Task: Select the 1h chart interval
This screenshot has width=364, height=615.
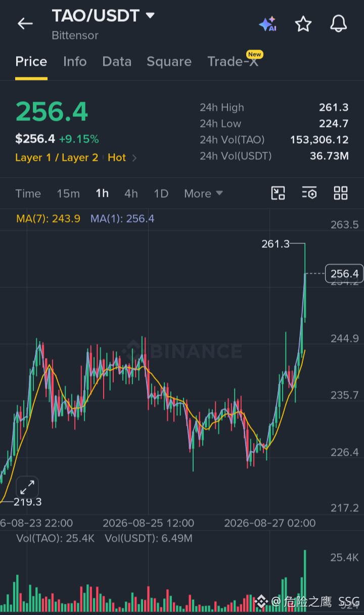Action: [102, 193]
